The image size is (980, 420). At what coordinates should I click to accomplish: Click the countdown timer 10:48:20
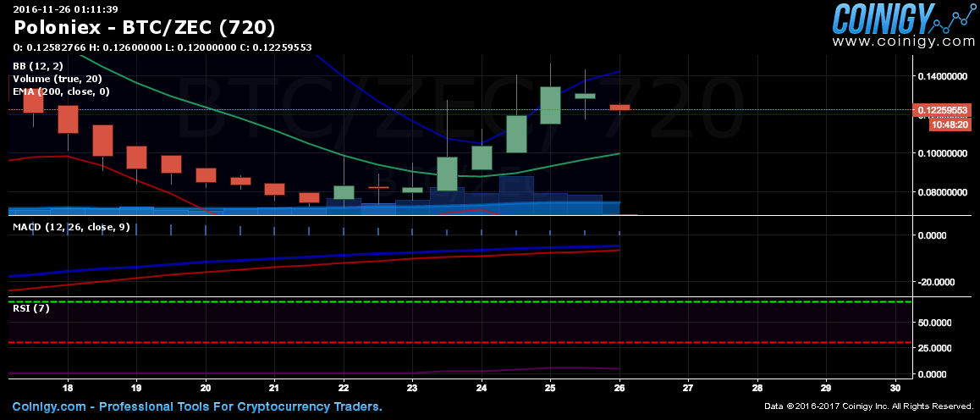tap(950, 124)
